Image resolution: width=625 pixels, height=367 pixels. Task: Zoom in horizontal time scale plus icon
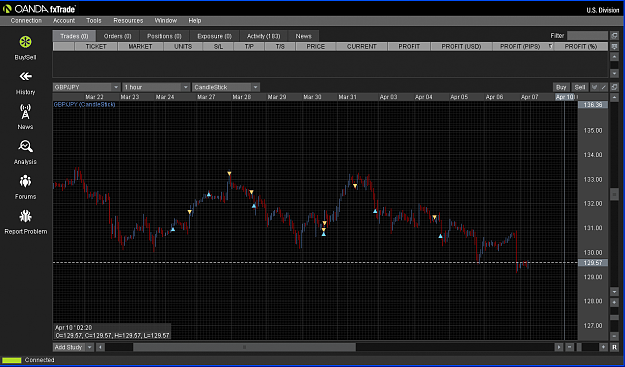click(604, 347)
